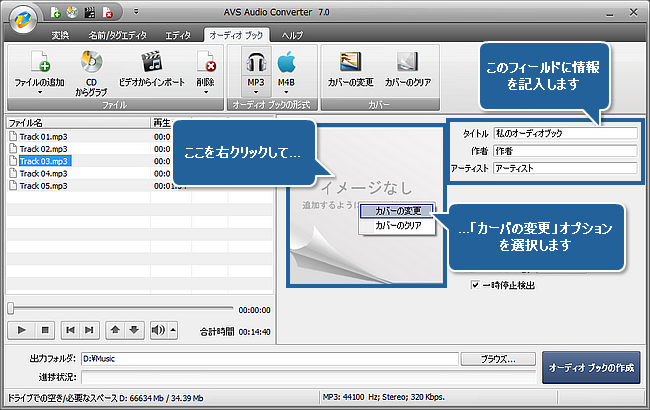Choose カバーのクリア in the context menu
The width and height of the screenshot is (650, 410).
397,226
